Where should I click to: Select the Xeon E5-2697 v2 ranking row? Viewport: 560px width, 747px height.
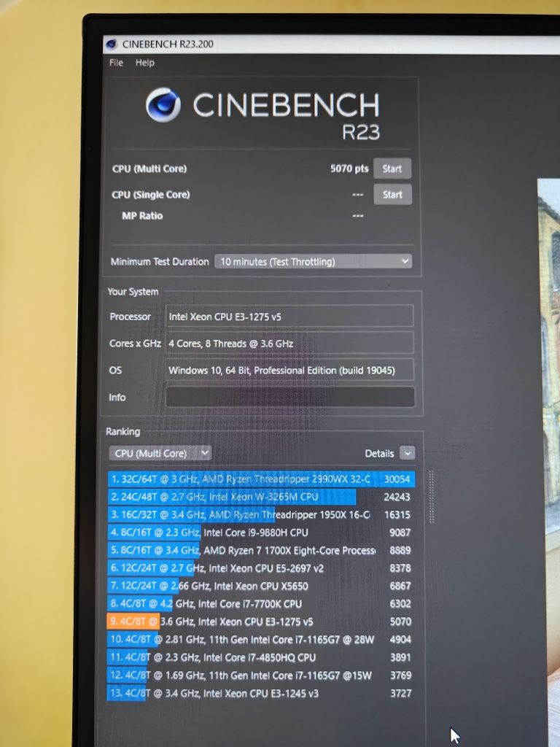pos(260,568)
